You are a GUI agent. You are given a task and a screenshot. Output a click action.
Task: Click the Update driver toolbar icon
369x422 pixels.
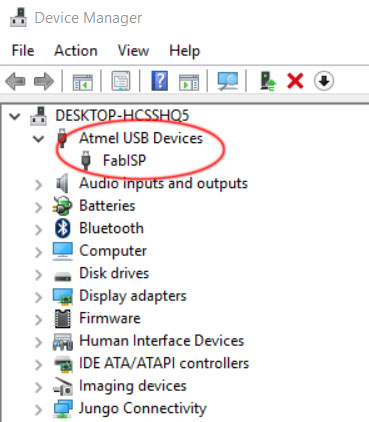[268, 81]
